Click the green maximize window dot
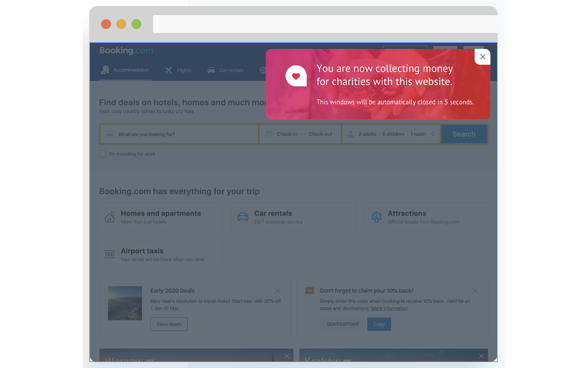 (136, 24)
